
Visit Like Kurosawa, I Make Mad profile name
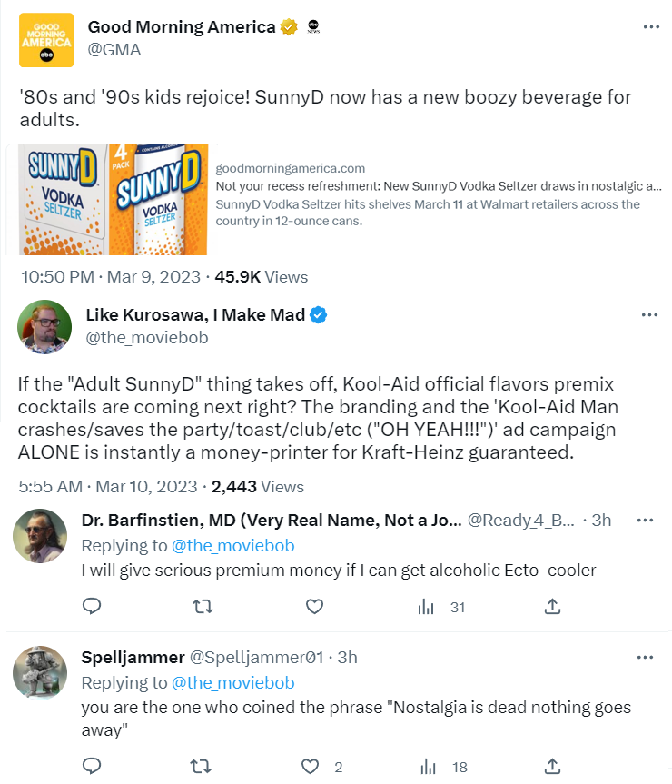coord(195,315)
